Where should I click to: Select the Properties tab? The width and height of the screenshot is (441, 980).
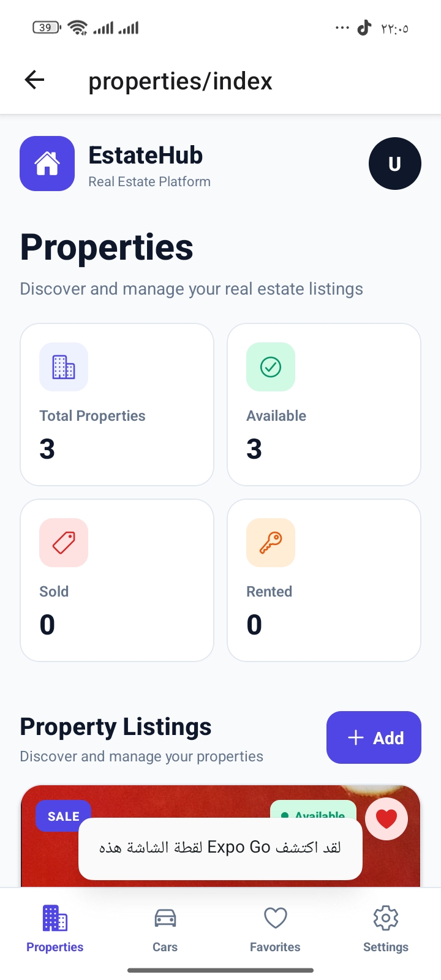point(55,929)
